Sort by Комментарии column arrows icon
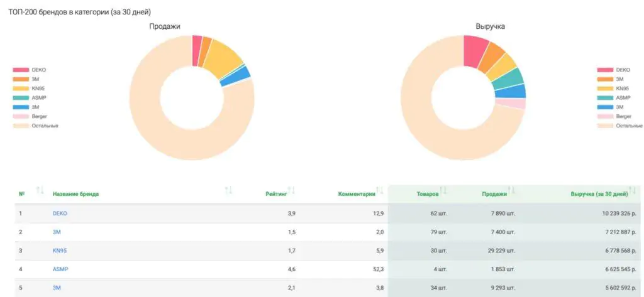This screenshot has height=297, width=644. pyautogui.click(x=380, y=190)
